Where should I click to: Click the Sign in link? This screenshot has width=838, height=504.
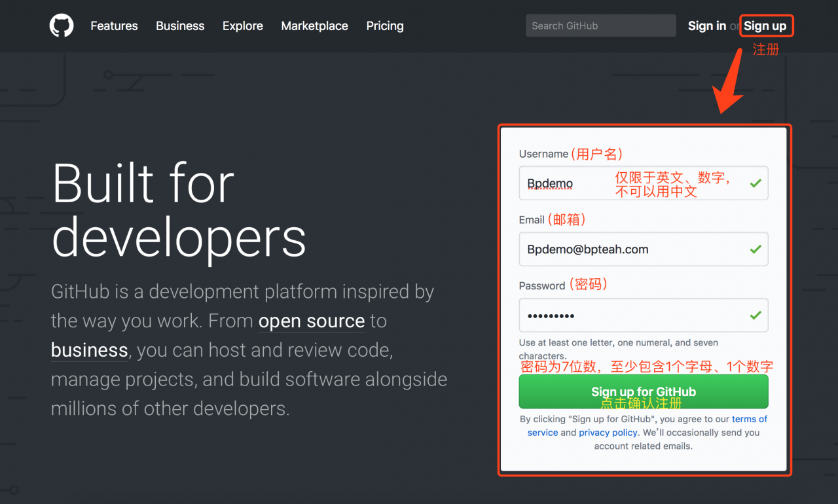(x=706, y=26)
